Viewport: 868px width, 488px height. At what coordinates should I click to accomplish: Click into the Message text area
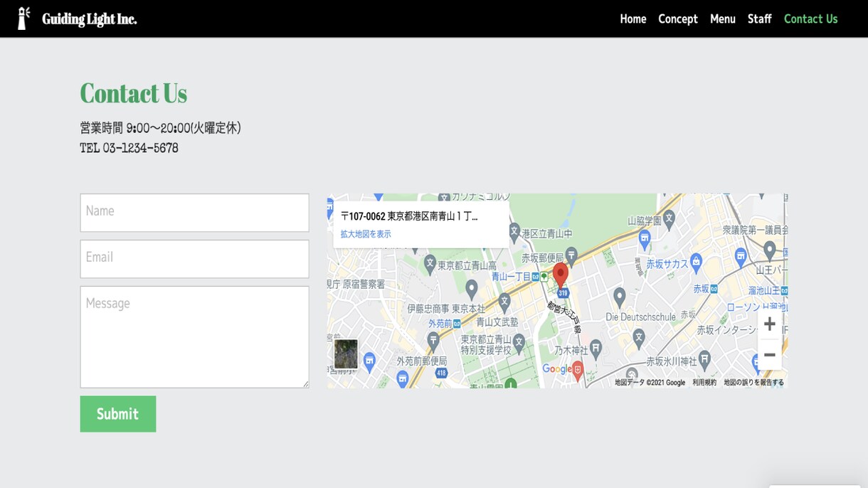[x=194, y=337]
